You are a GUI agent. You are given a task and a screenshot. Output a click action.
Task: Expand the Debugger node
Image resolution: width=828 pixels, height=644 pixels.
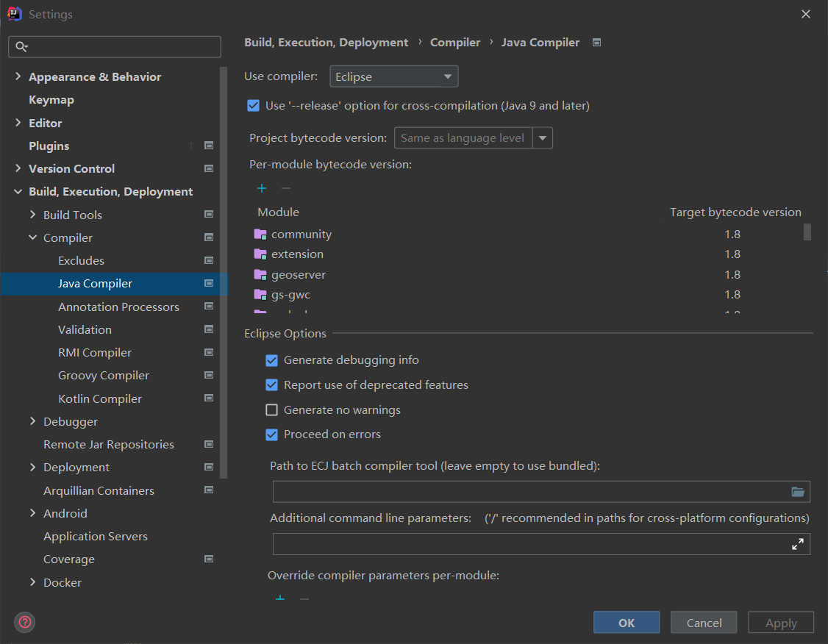click(33, 421)
